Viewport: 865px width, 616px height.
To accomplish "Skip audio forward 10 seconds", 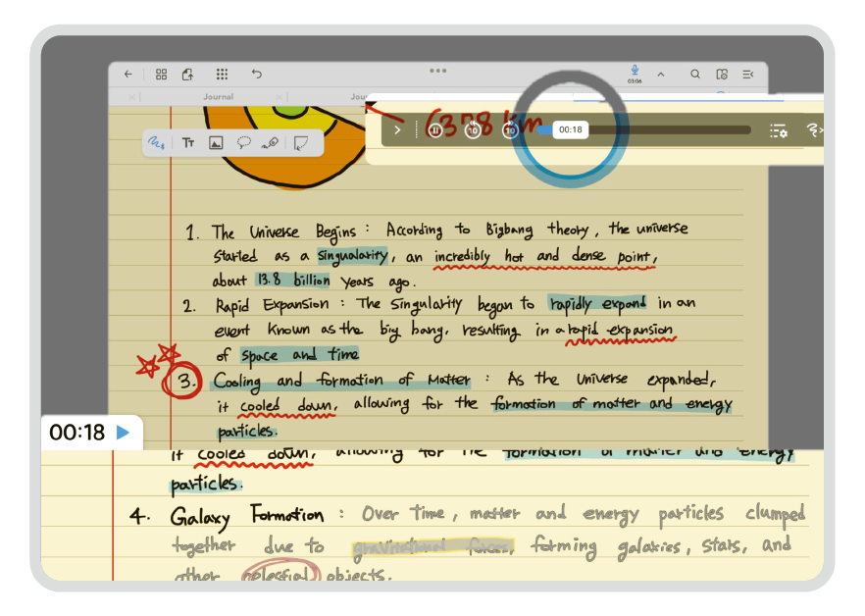I will coord(510,130).
